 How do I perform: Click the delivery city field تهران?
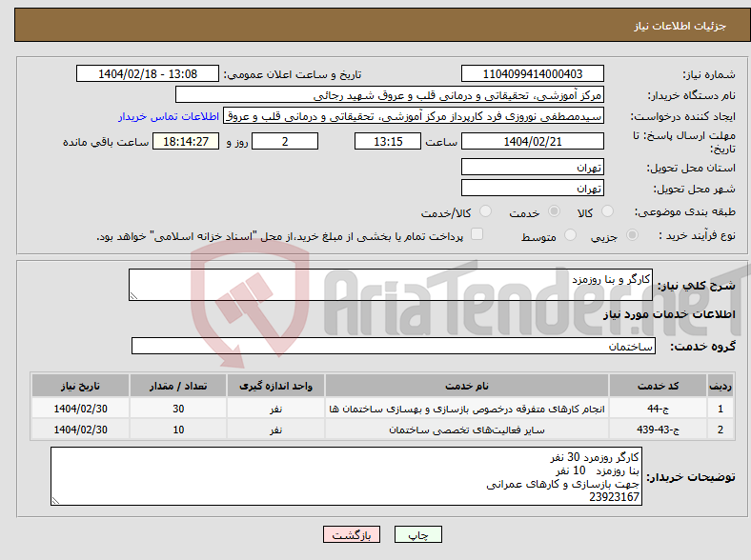532,189
